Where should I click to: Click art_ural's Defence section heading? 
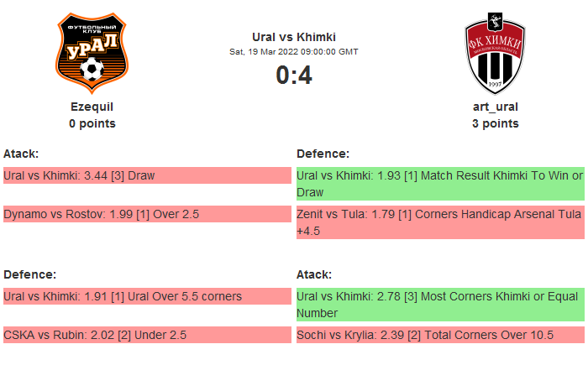pyautogui.click(x=323, y=154)
